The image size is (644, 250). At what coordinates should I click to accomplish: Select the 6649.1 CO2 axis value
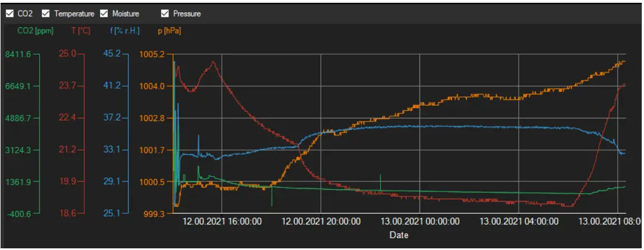coord(17,86)
